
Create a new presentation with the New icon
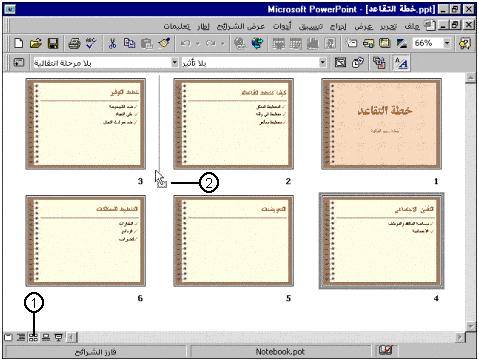pyautogui.click(x=19, y=43)
